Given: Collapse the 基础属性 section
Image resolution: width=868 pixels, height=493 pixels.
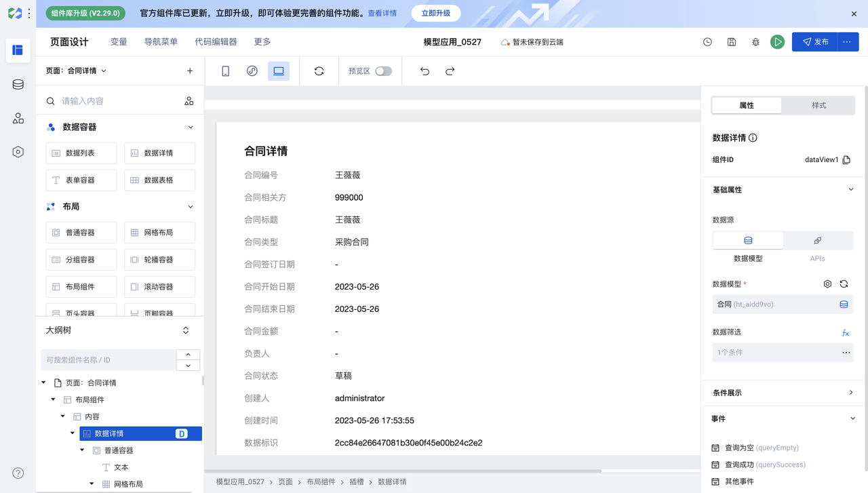Looking at the screenshot, I should (x=851, y=190).
